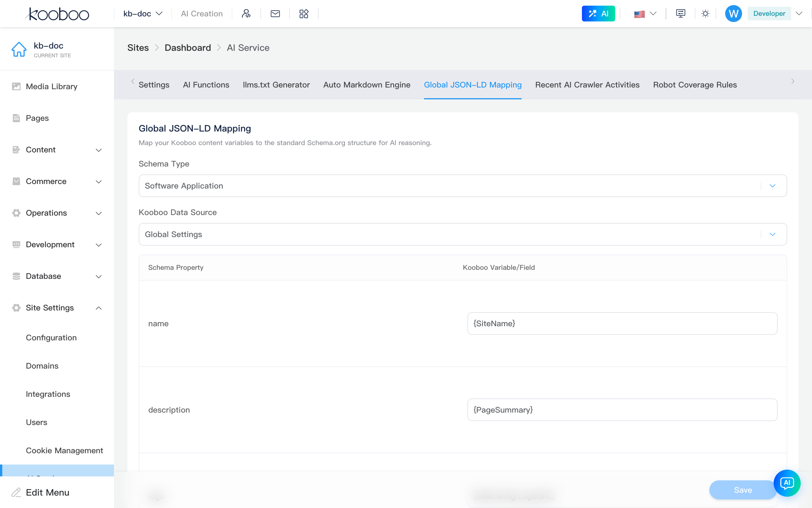
Task: Click the Kooboo Variable/Field column header
Action: click(x=498, y=268)
